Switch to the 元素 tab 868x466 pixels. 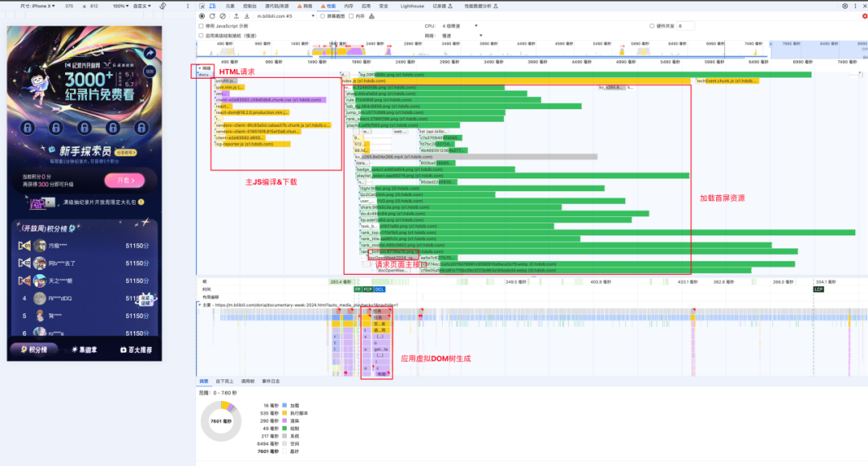click(231, 6)
